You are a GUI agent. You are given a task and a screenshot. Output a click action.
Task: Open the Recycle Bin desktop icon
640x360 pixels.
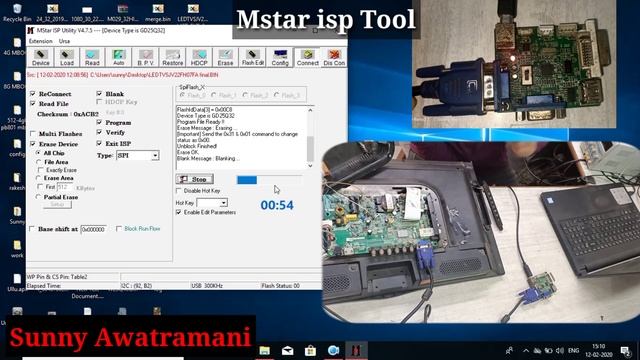pos(17,12)
